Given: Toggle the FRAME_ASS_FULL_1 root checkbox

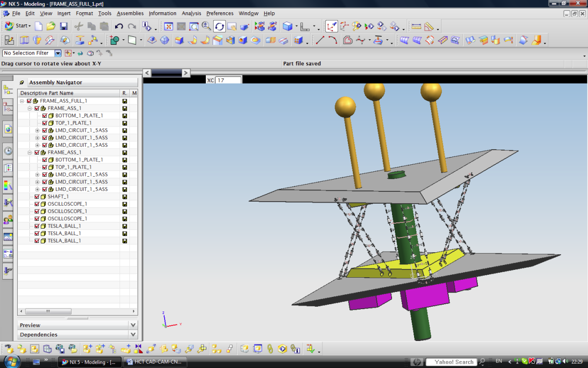Looking at the screenshot, I should tap(29, 101).
